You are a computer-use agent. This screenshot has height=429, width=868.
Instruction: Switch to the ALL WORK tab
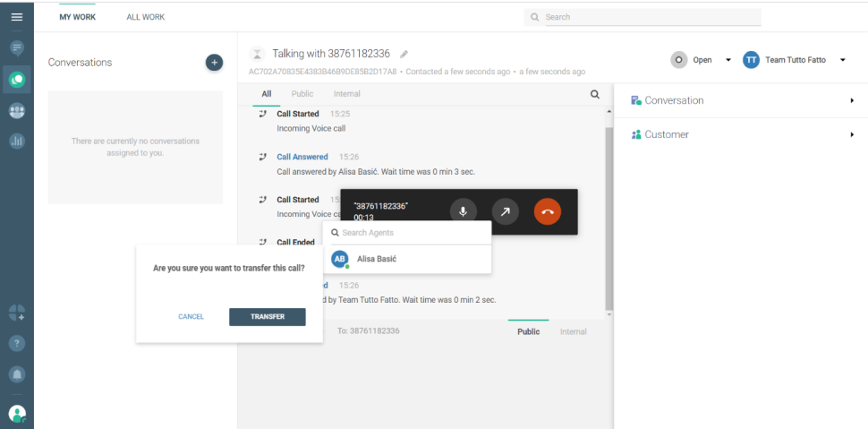146,17
